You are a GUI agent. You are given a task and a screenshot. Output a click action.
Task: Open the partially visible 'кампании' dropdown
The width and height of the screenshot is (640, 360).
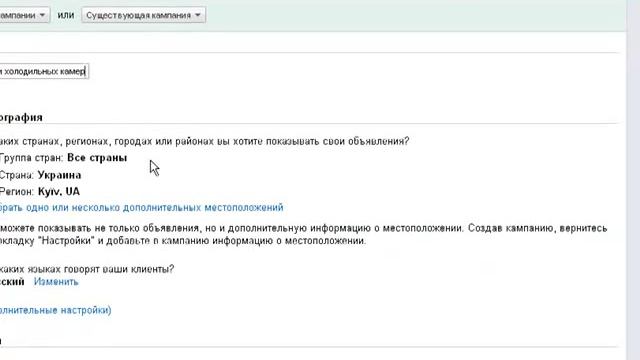point(24,16)
